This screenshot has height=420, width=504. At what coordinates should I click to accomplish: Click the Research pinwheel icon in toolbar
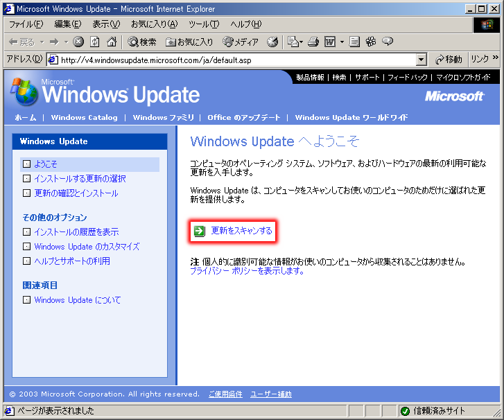pyautogui.click(x=371, y=42)
